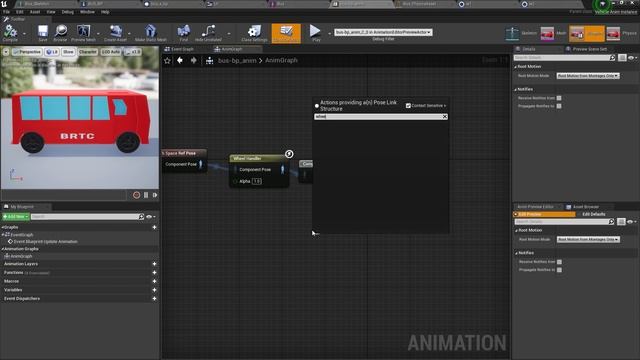Add a new Event Dispatcher with plus icon

pyautogui.click(x=154, y=298)
